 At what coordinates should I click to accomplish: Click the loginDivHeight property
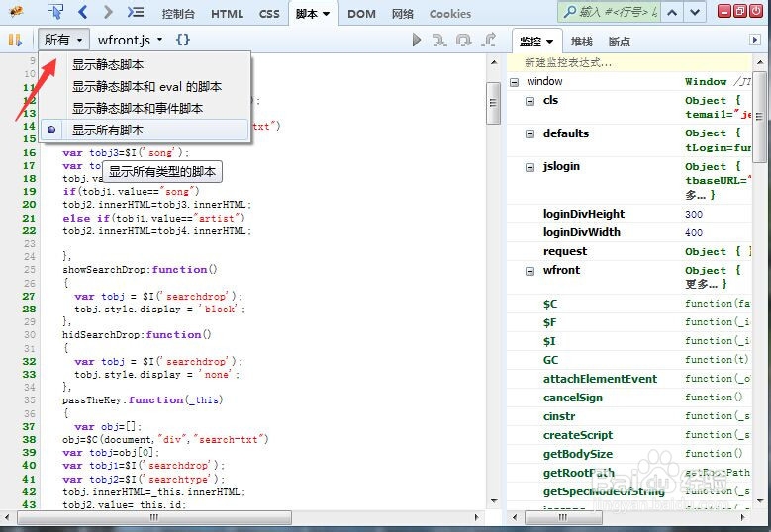click(584, 214)
